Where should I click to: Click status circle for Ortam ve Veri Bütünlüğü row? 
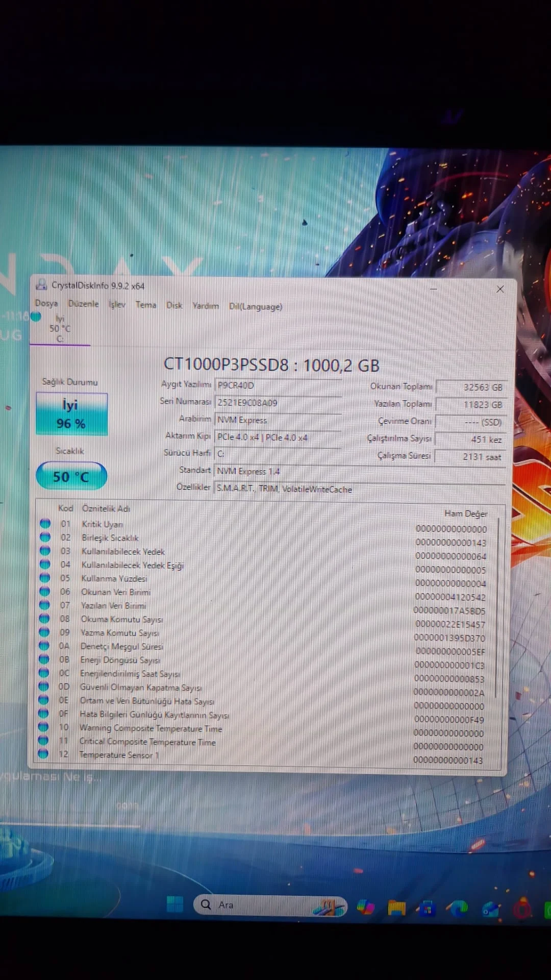[x=44, y=700]
